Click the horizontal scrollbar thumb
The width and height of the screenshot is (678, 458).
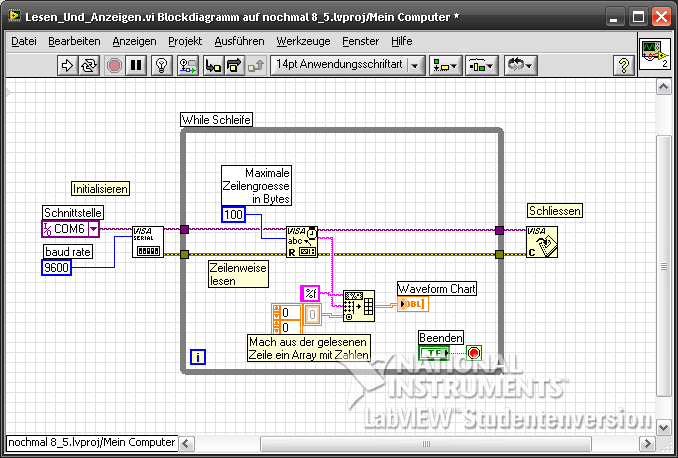pyautogui.click(x=425, y=443)
